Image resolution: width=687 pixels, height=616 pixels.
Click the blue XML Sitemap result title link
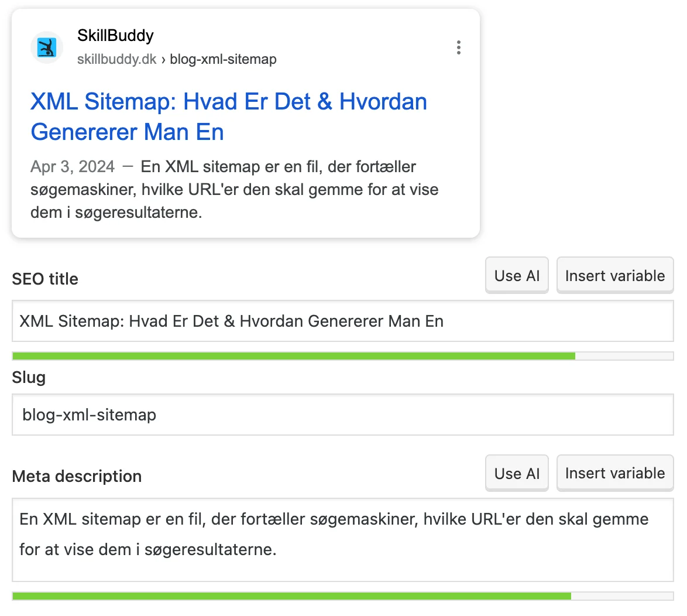point(228,101)
